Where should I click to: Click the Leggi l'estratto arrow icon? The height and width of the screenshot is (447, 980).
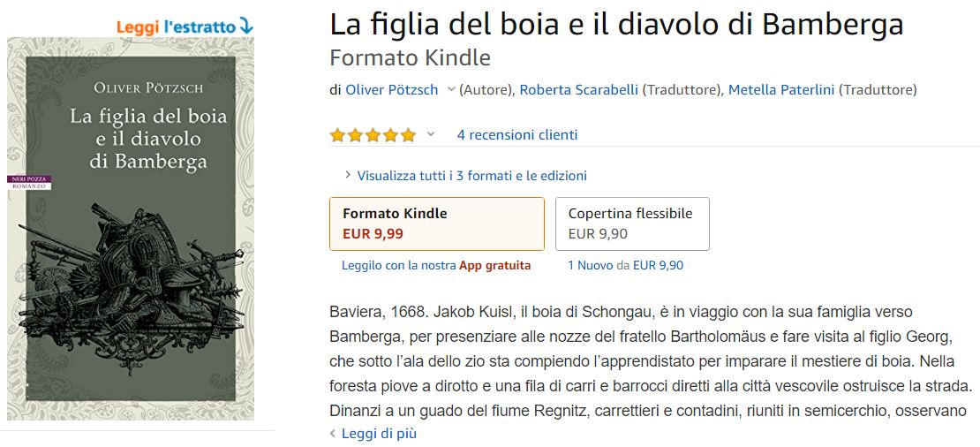point(246,27)
